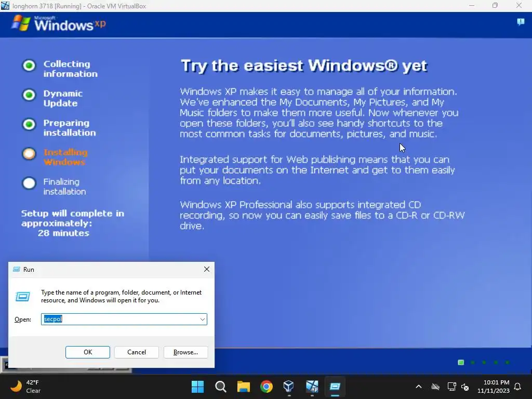Switch to the XP virtual machine taskbar icon

[312, 387]
